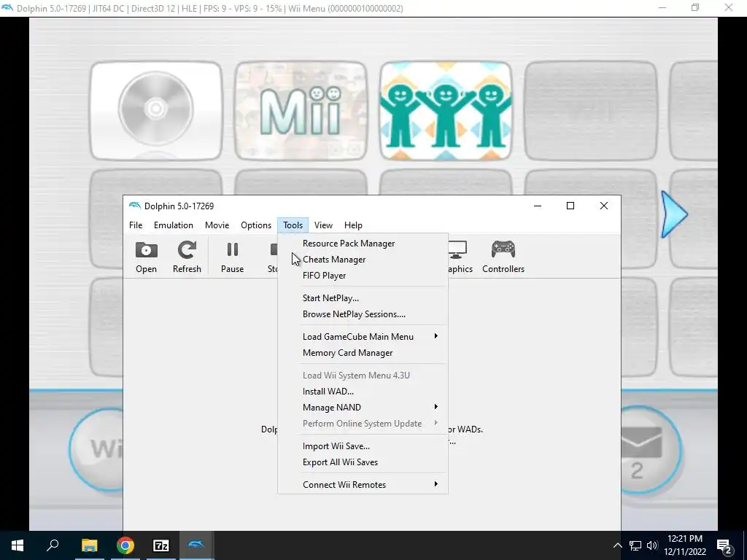Image resolution: width=747 pixels, height=560 pixels.
Task: Close the open Tools menu via its title
Action: click(293, 225)
